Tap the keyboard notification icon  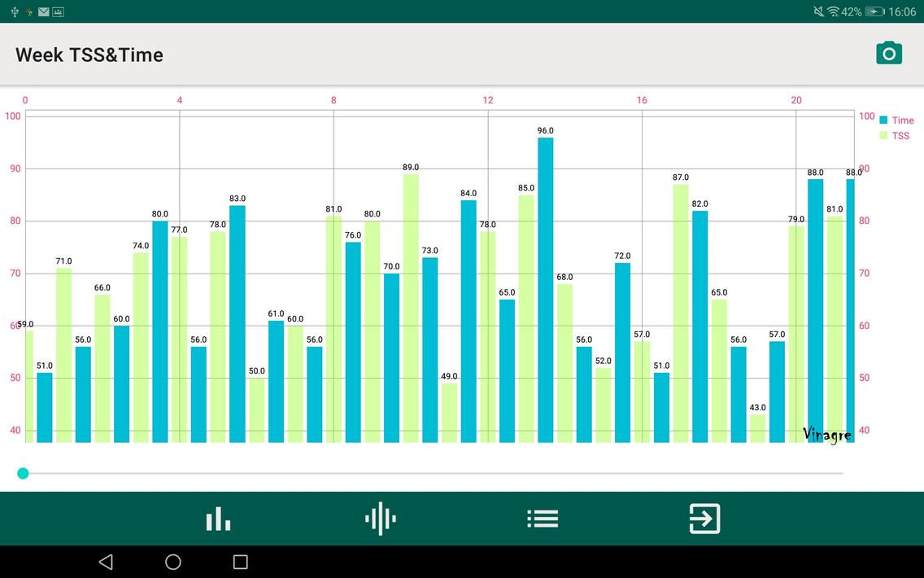[58, 11]
